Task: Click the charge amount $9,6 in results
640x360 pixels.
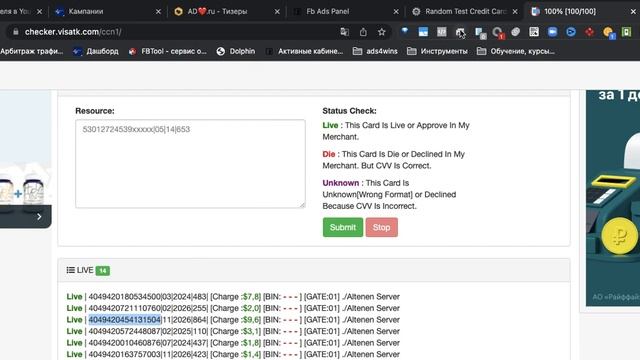Action: tap(251, 320)
